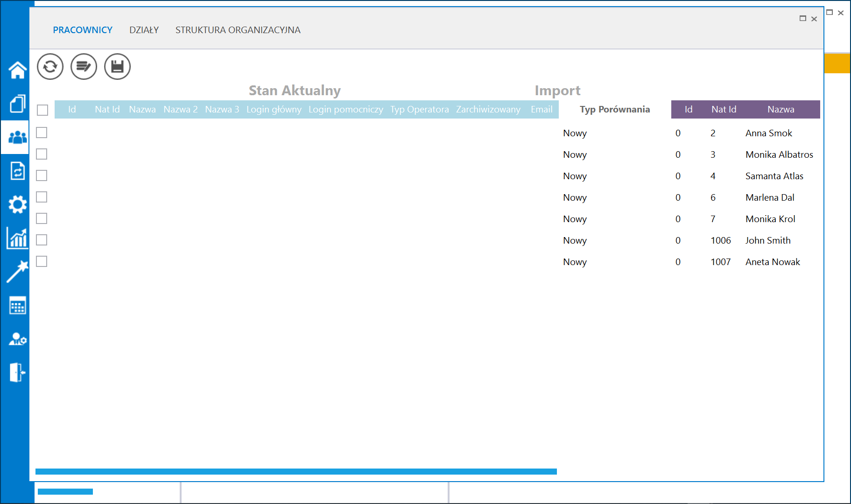Select the John Smith name cell
851x504 pixels.
point(768,240)
